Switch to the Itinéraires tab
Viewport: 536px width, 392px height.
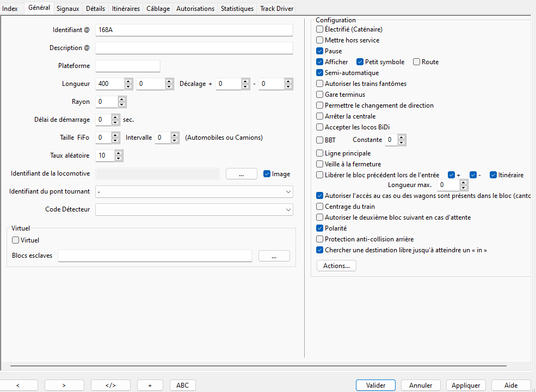pyautogui.click(x=126, y=9)
